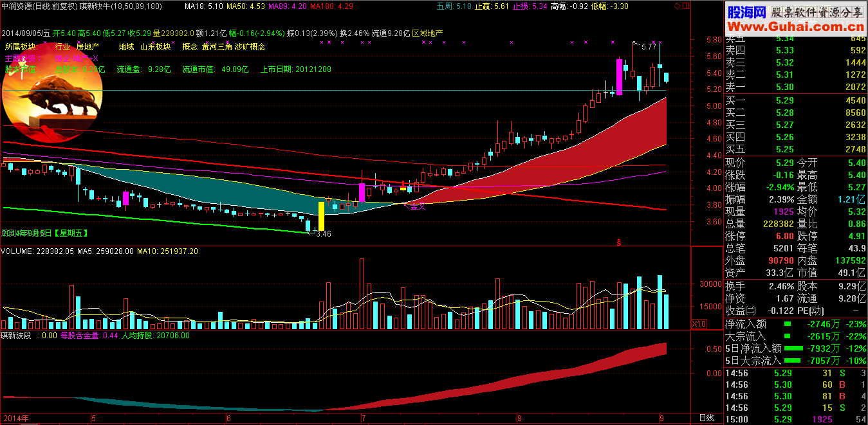Click the S marker below the price chart
Screen dimensions: 868x425
(619, 242)
